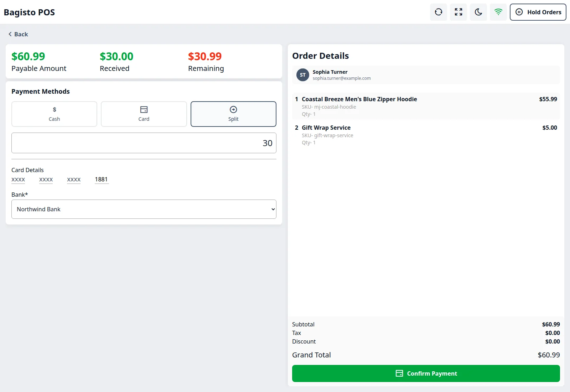Image resolution: width=570 pixels, height=392 pixels.
Task: Click the Grand Total $60.99 amount
Action: point(549,355)
